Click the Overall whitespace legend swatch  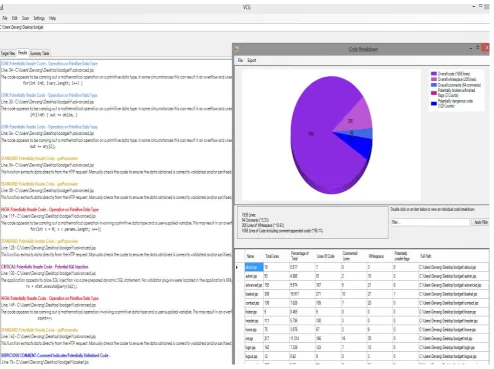(x=434, y=79)
